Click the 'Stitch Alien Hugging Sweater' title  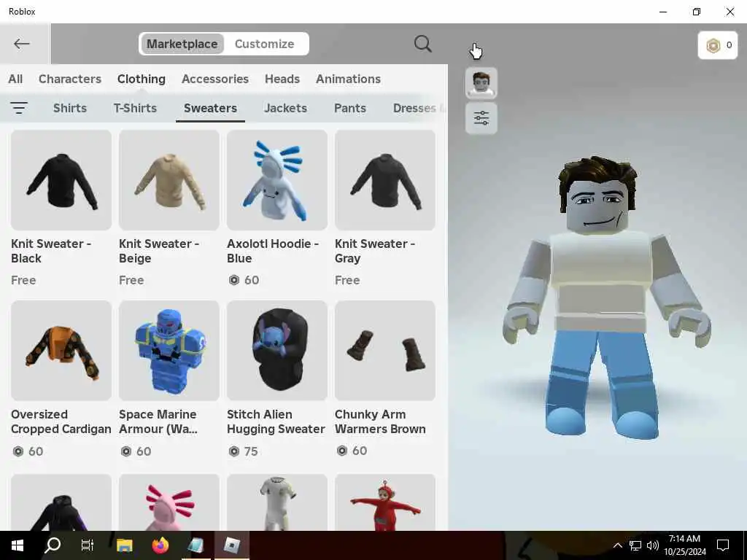(x=276, y=421)
